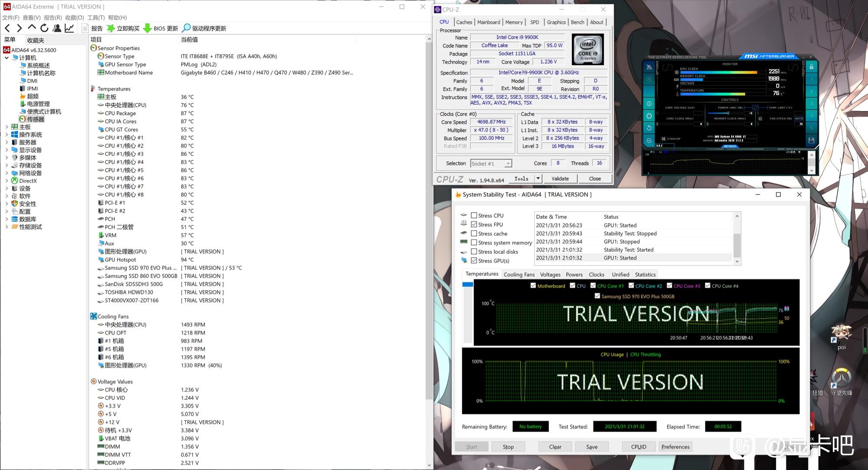Viewport: 868px width, 470px height.
Task: Open CPU-Z Tools dropdown arrow
Action: tap(538, 178)
